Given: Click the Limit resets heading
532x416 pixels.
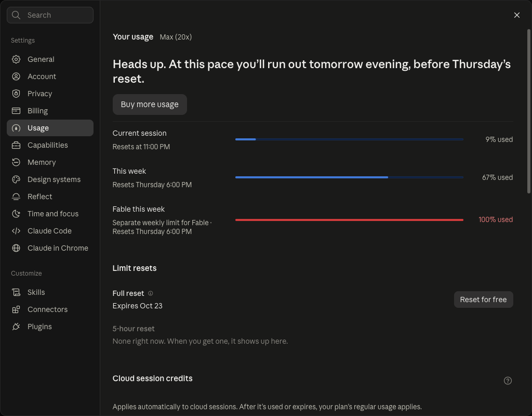Looking at the screenshot, I should (135, 268).
